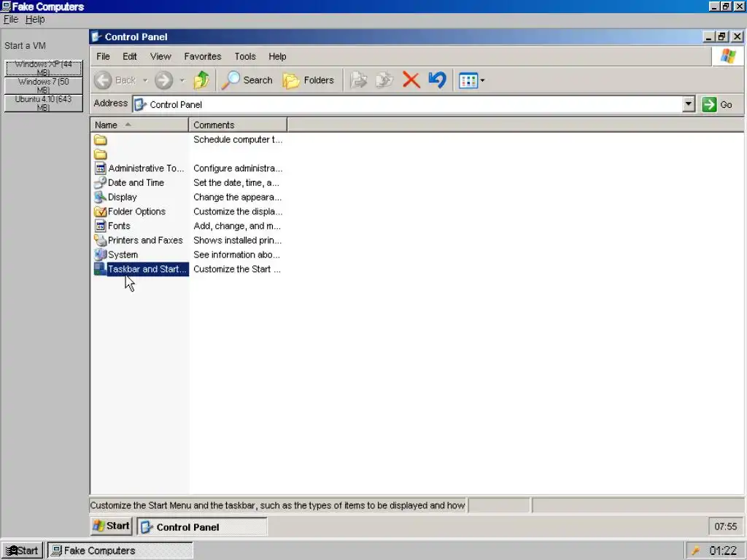Screen dimensions: 747x560
Task: Expand the Views dropdown arrow
Action: pyautogui.click(x=483, y=80)
